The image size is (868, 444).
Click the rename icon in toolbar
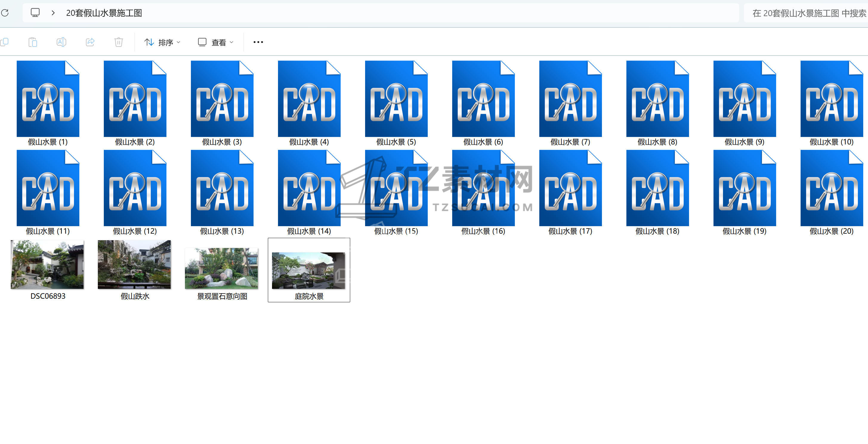tap(61, 42)
